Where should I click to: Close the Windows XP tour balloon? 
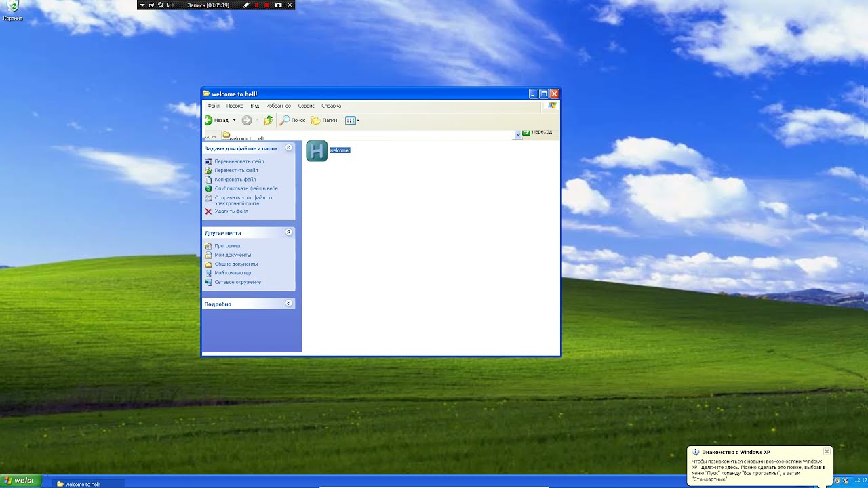click(827, 451)
